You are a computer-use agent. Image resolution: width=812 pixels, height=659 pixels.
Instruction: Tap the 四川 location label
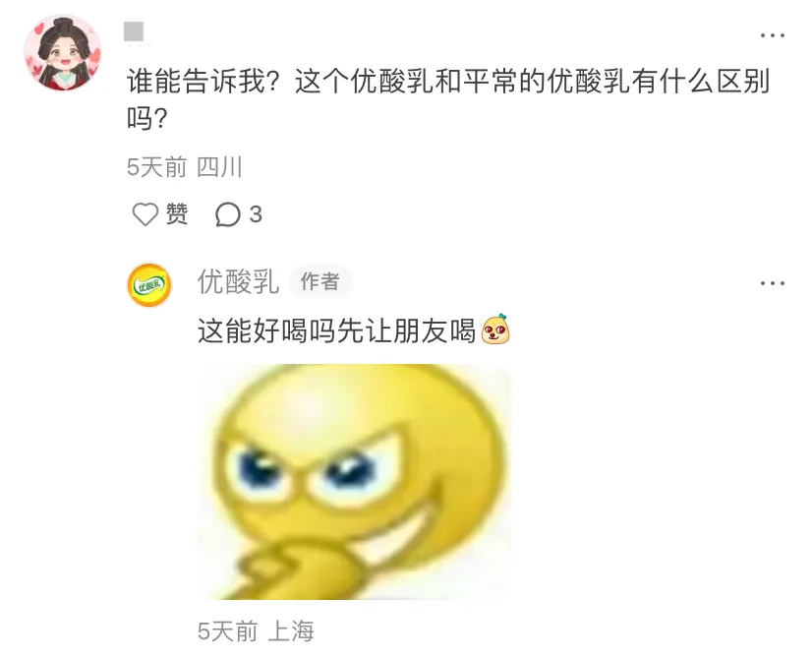[219, 167]
